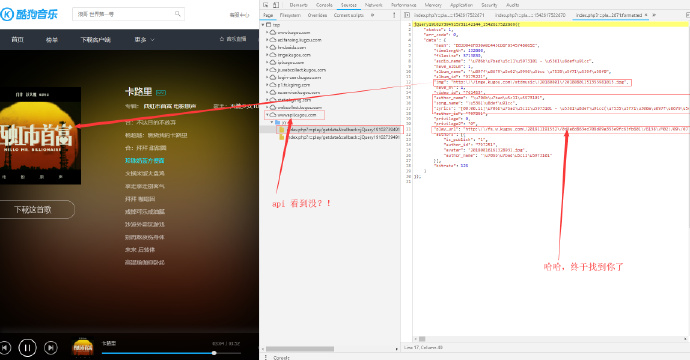The image size is (690, 360).
Task: Click 首页 in Kugou navigation bar
Action: [18, 40]
